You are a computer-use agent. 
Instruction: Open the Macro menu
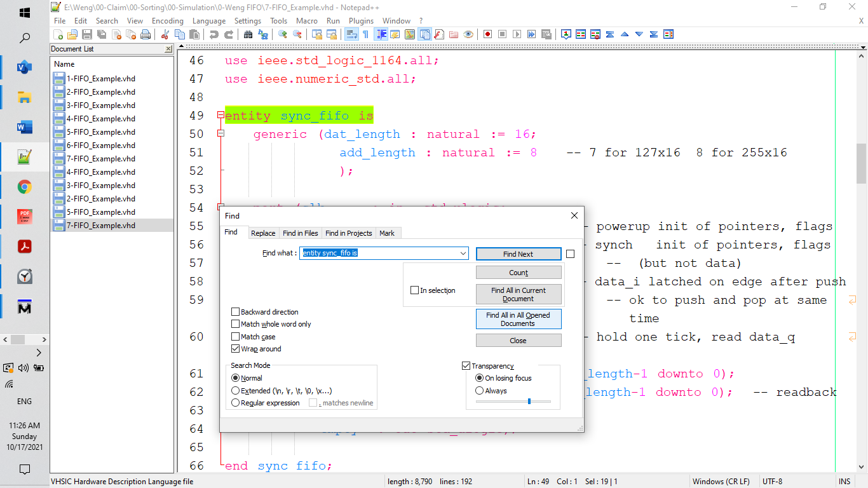tap(307, 21)
